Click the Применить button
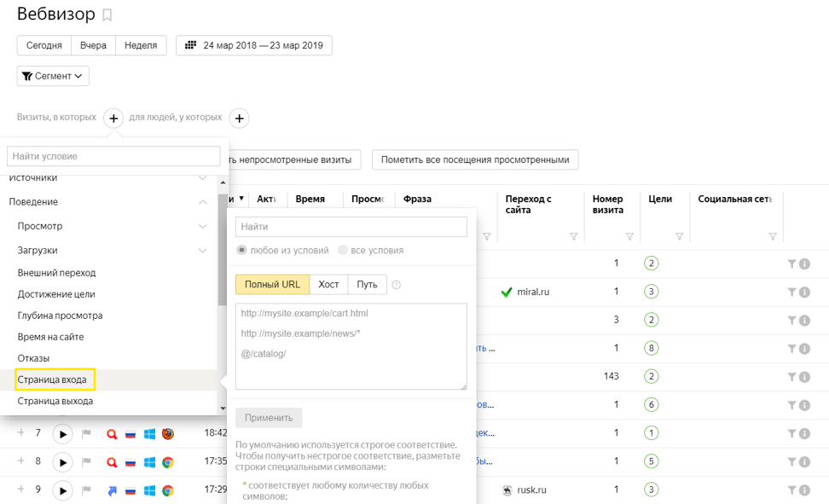Screen dimensions: 829x504 (269, 418)
